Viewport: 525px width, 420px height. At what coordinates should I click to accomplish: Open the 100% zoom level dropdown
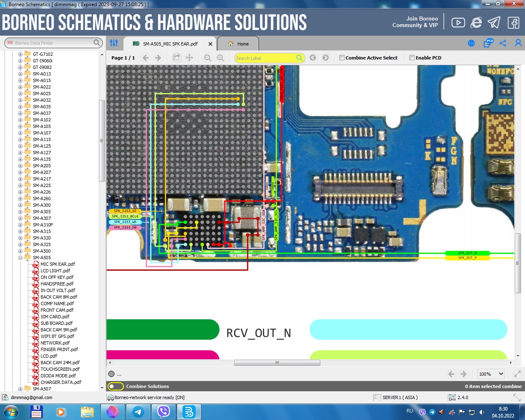[x=491, y=374]
